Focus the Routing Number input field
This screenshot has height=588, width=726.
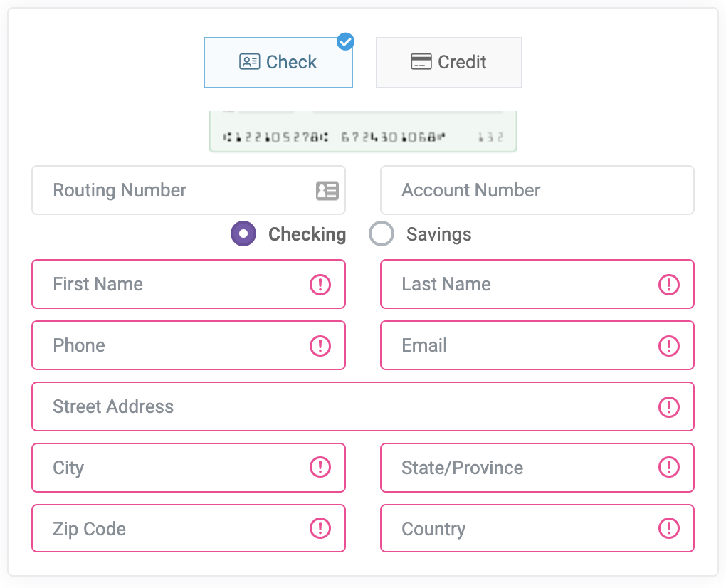(x=189, y=190)
